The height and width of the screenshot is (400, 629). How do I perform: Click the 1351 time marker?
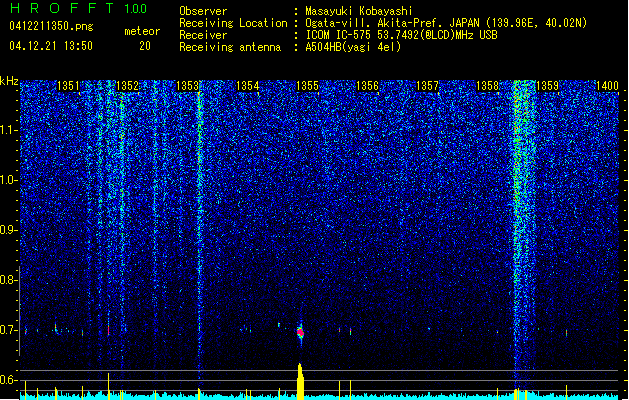(68, 85)
